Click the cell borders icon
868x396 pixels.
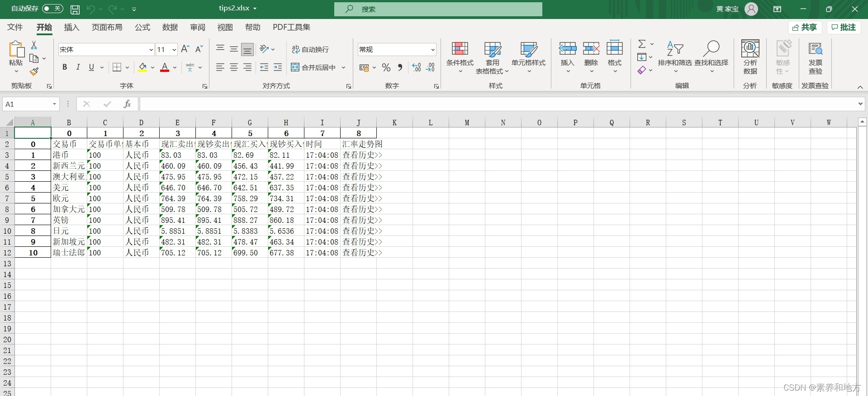click(117, 67)
